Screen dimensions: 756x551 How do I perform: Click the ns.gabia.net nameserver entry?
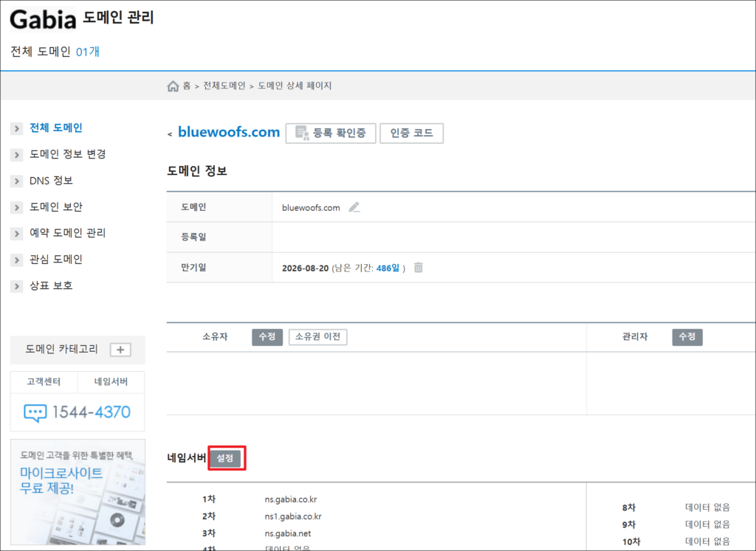(288, 533)
